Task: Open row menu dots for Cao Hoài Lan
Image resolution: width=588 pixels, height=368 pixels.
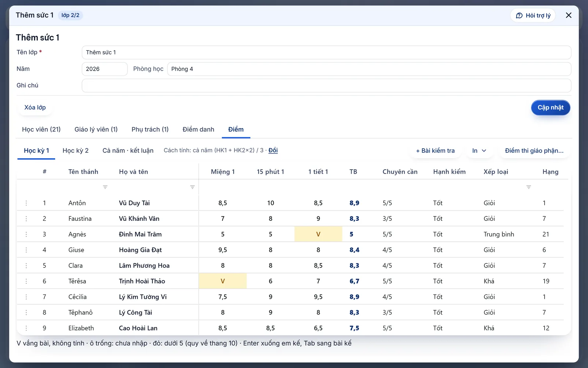Action: click(26, 328)
